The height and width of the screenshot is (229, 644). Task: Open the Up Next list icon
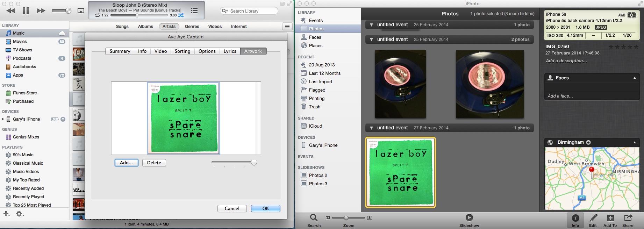(194, 11)
